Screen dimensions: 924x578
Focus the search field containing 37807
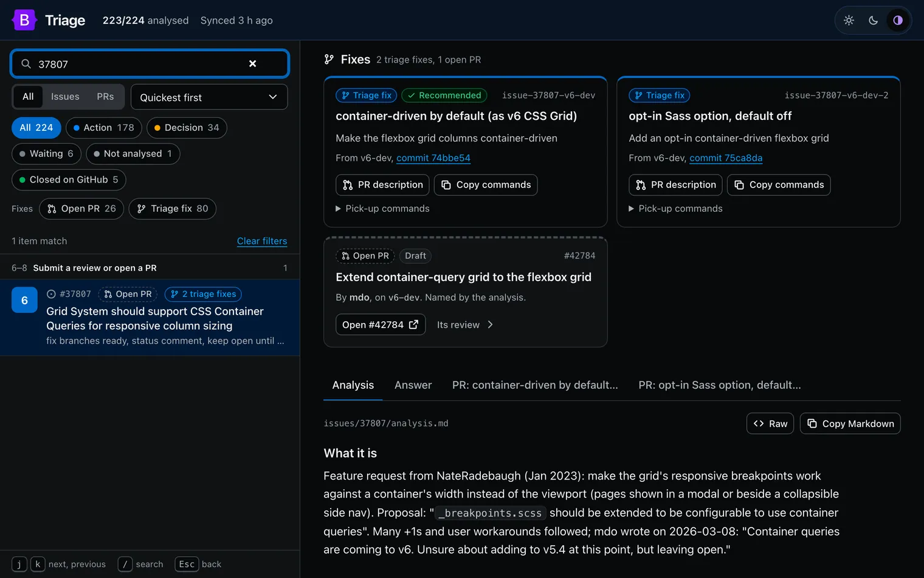click(x=150, y=64)
